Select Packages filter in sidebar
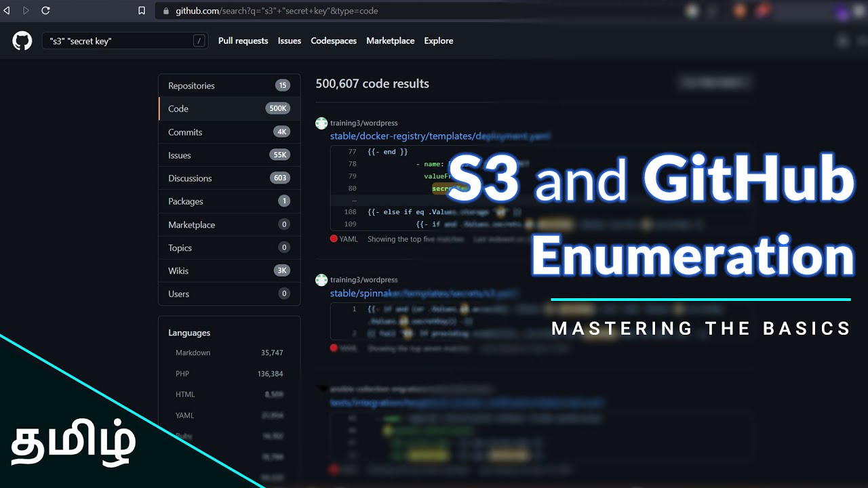868x488 pixels. tap(229, 201)
